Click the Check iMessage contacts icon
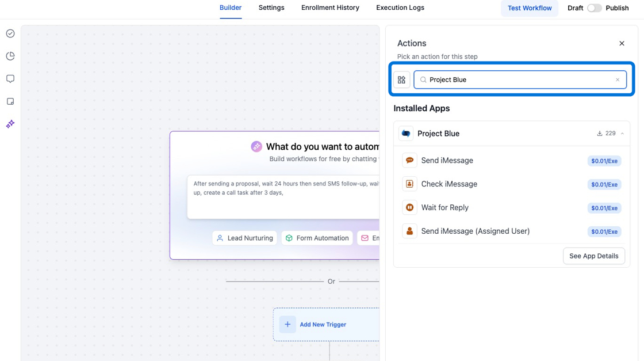 (x=410, y=184)
